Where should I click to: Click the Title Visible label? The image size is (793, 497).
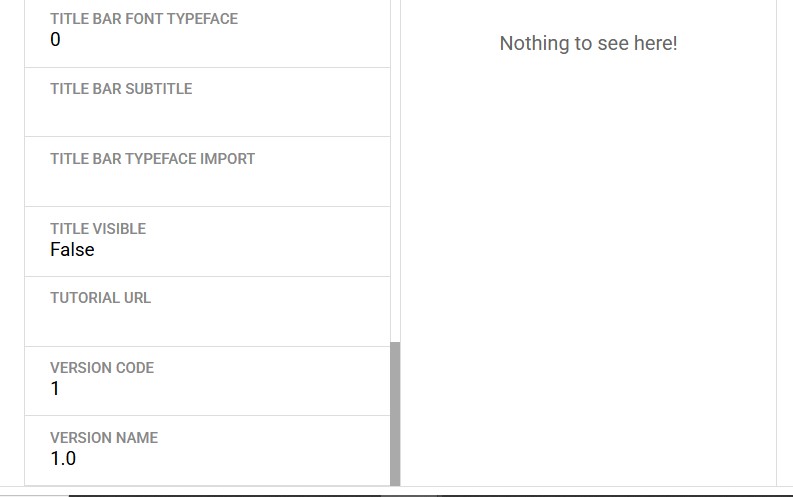tap(98, 229)
